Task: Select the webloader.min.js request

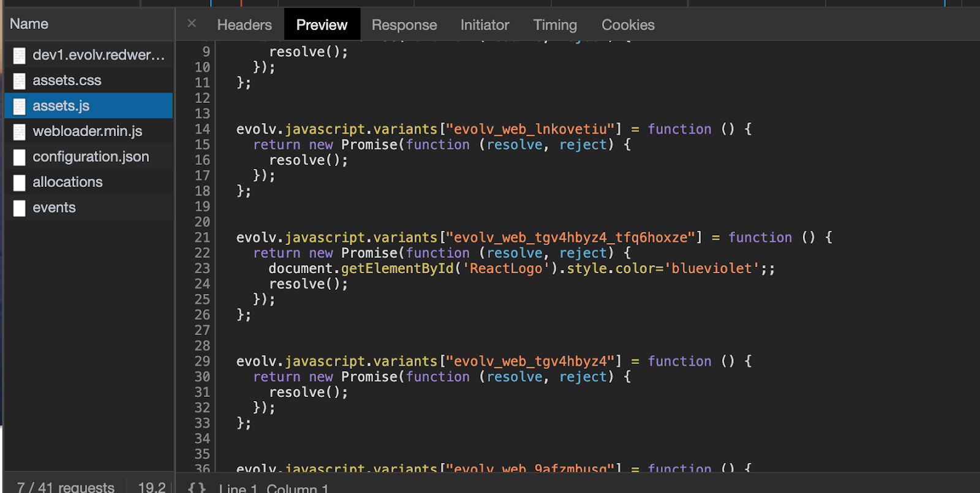Action: (x=89, y=131)
